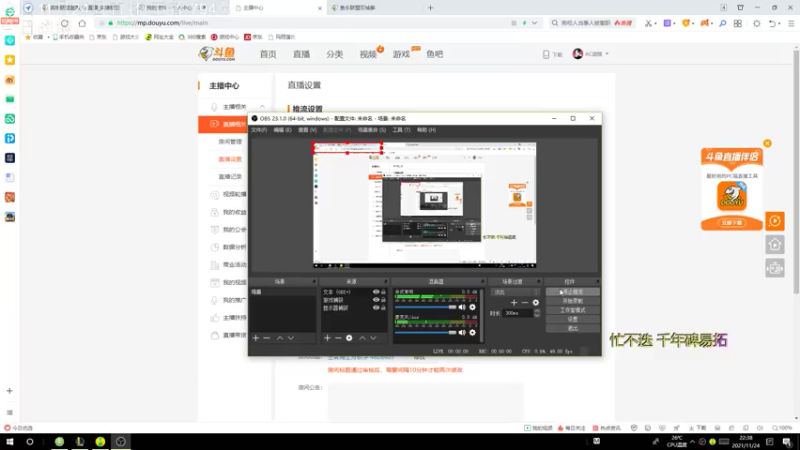Click the OBS icon in taskbar
800x450 pixels.
click(120, 442)
